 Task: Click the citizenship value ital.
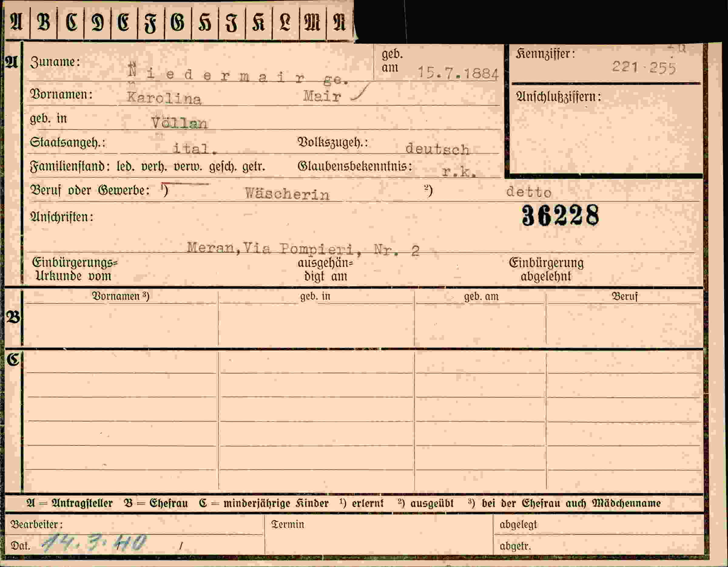(x=195, y=148)
